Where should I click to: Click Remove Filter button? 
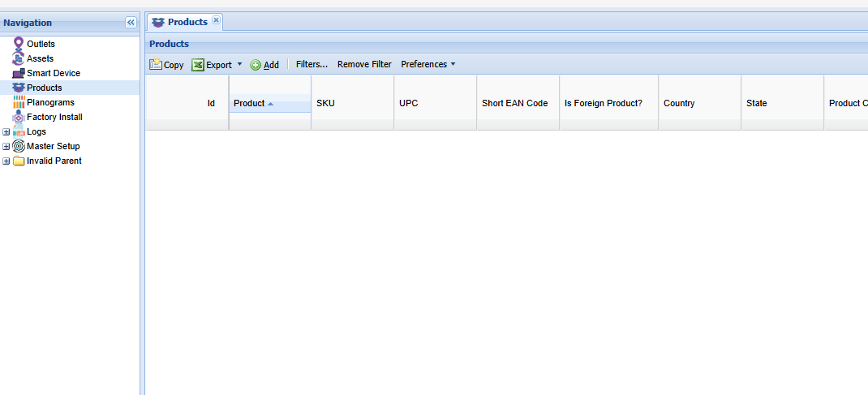pyautogui.click(x=364, y=65)
